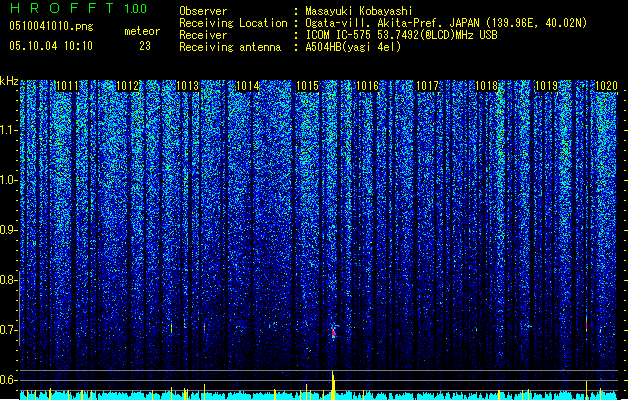Viewport: 629px width, 400px height.
Task: Click the 0.8 kHz axis label
Action: coord(7,280)
